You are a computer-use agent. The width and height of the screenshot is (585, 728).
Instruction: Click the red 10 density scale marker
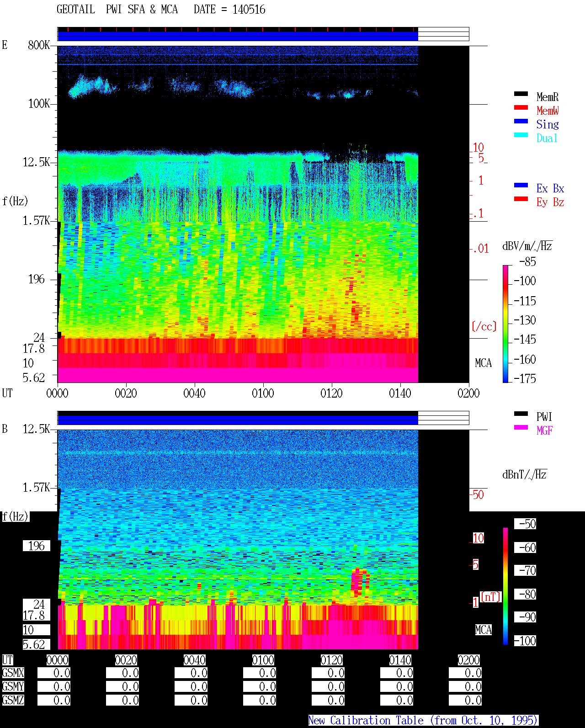coord(478,147)
